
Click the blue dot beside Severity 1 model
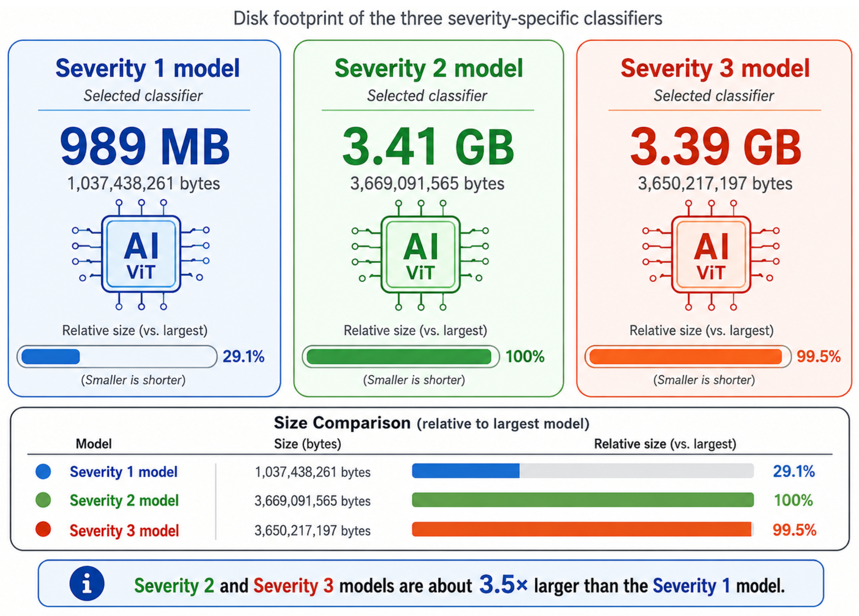(43, 472)
